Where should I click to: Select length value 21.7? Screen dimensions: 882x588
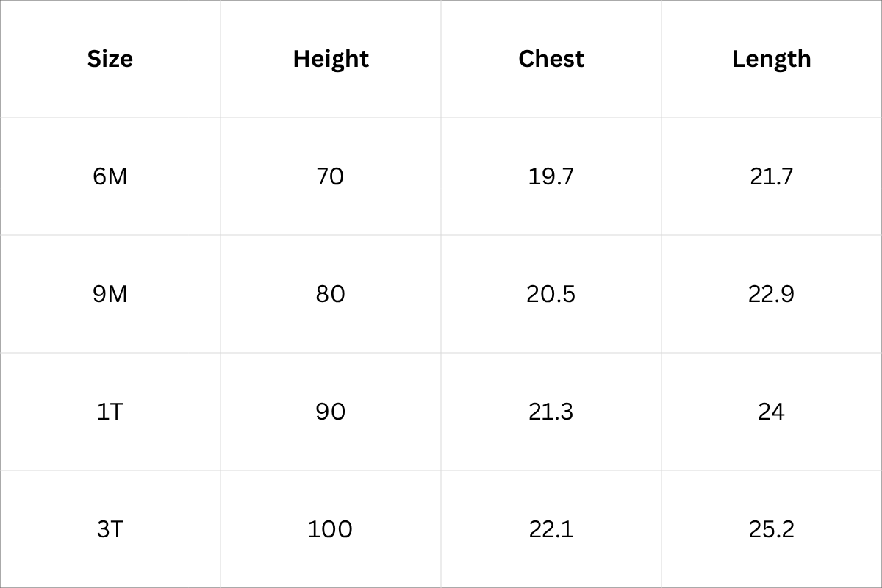[772, 176]
